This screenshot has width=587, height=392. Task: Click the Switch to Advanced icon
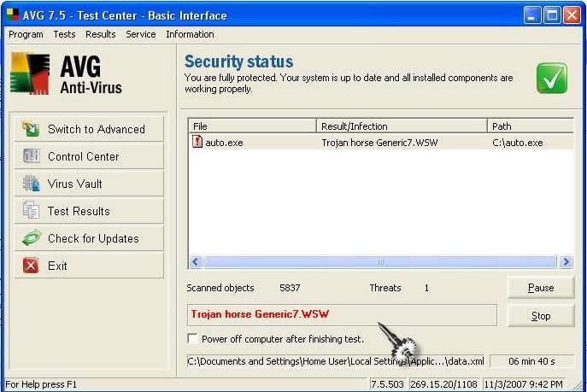click(31, 129)
